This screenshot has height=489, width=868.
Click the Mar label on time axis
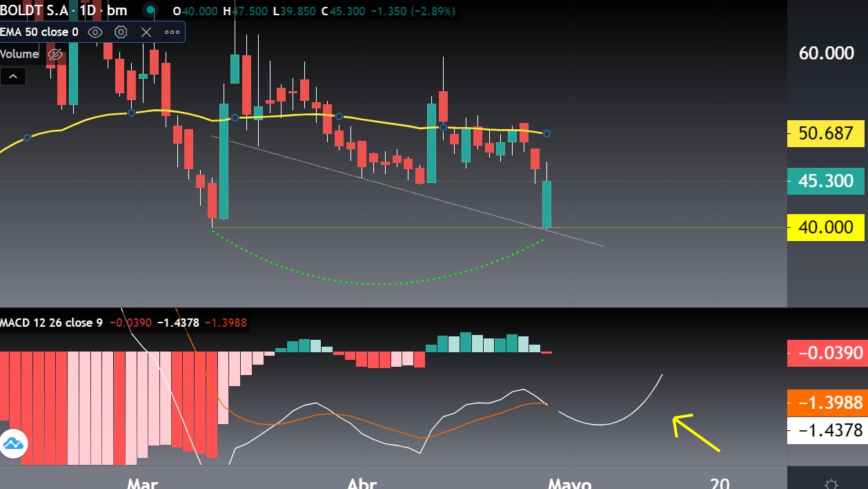tap(143, 483)
